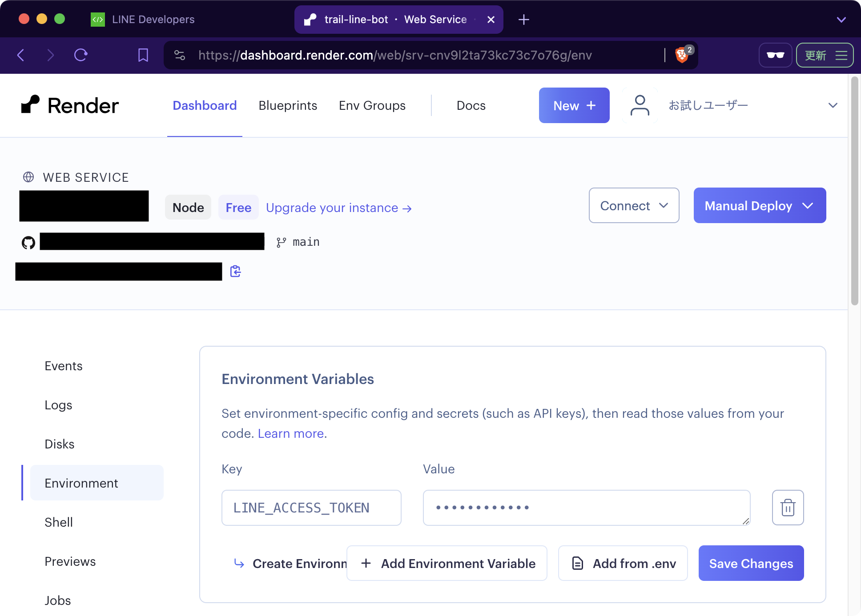Click the masked Value field

point(587,508)
